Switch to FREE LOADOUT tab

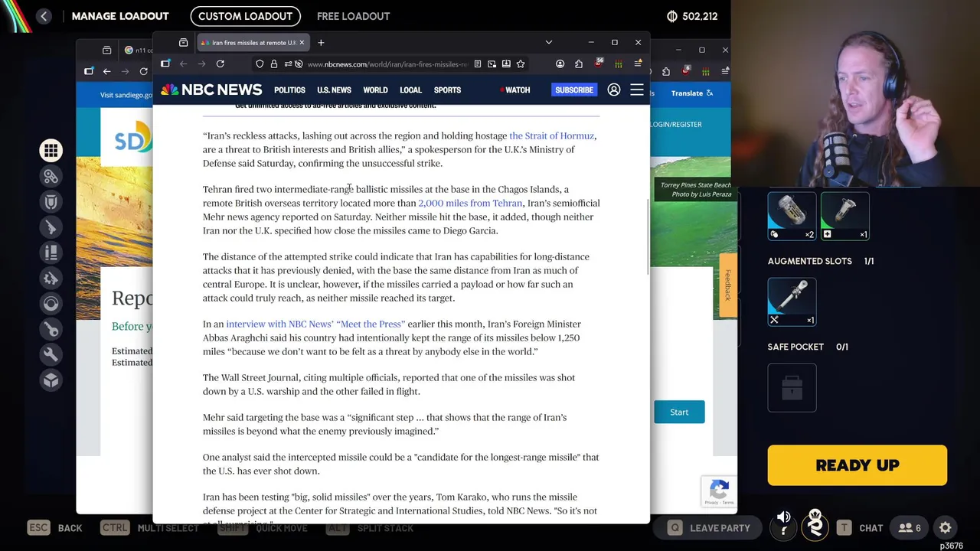[353, 16]
